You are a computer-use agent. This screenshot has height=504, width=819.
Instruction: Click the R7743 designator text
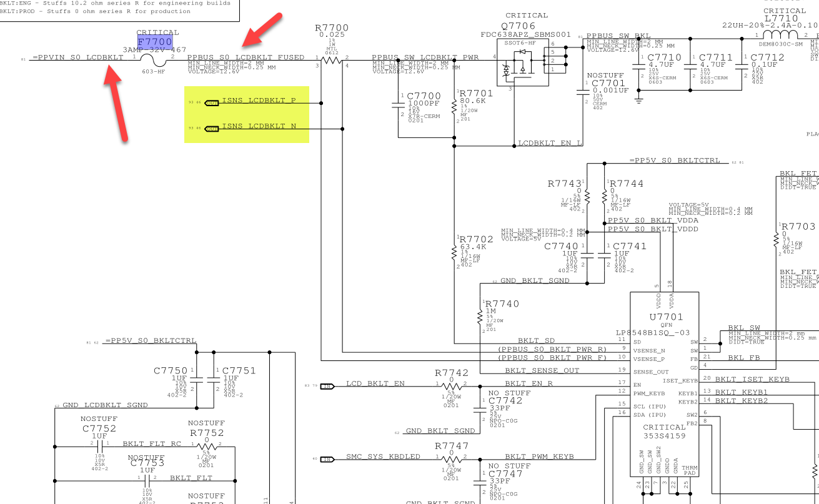(x=565, y=184)
